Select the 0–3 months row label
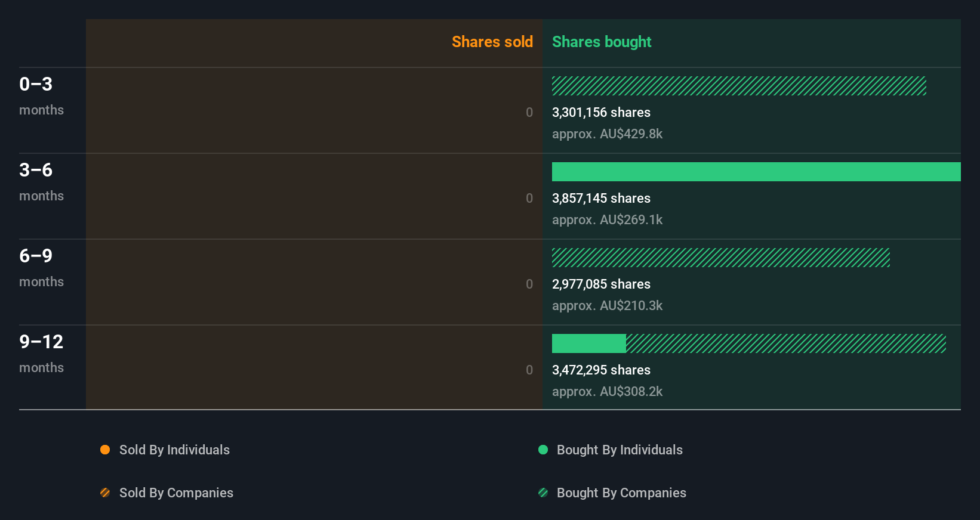This screenshot has height=520, width=980. (41, 95)
